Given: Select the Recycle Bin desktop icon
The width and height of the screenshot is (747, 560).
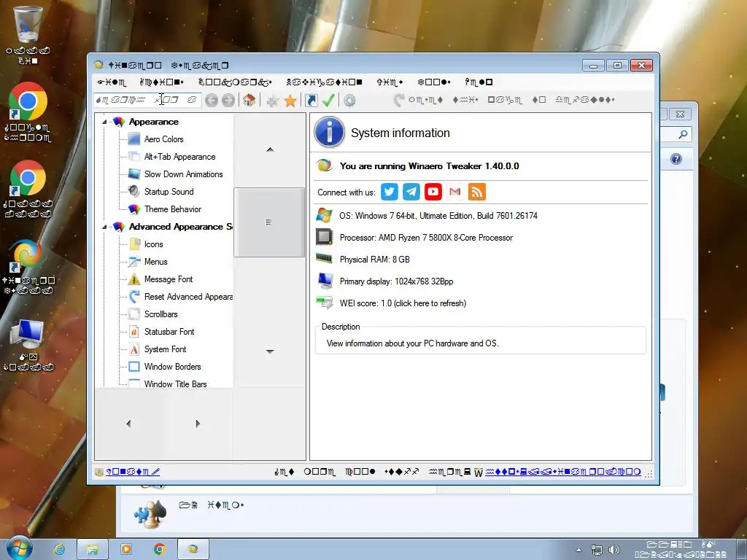Looking at the screenshot, I should [x=28, y=35].
